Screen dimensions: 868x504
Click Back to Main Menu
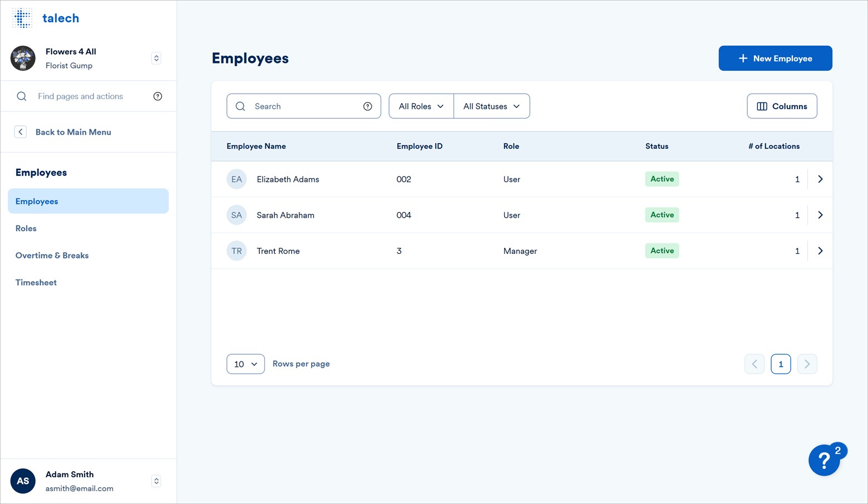[73, 132]
